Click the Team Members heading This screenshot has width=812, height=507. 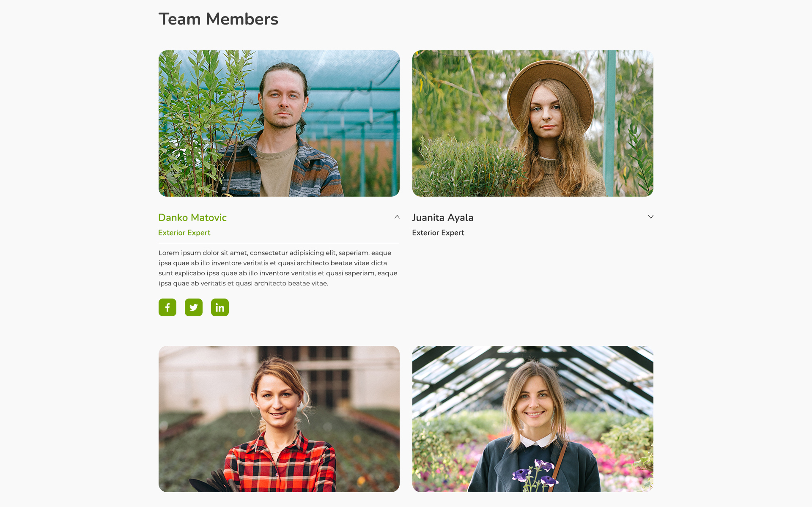coord(218,19)
